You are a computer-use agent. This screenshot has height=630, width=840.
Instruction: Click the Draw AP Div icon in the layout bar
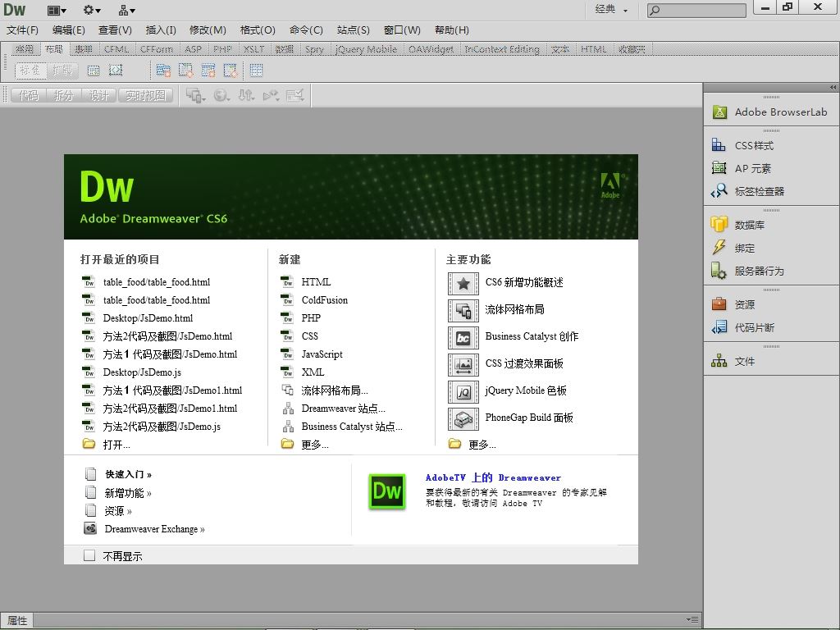pyautogui.click(x=116, y=71)
